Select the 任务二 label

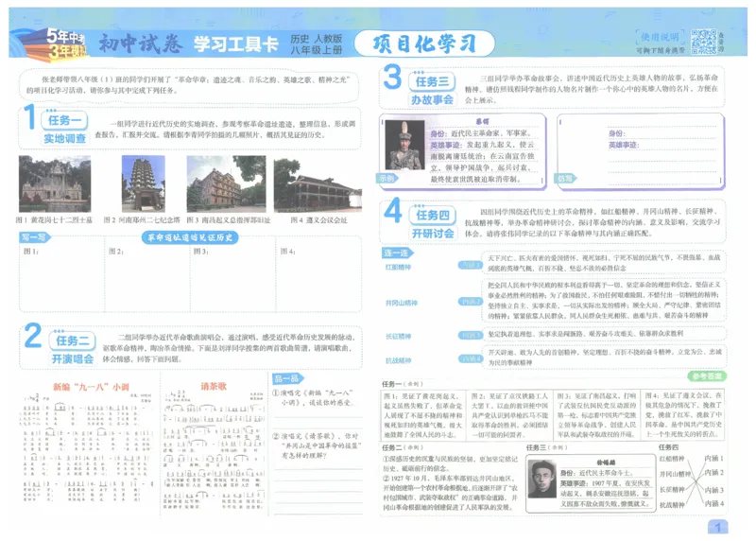tap(73, 340)
